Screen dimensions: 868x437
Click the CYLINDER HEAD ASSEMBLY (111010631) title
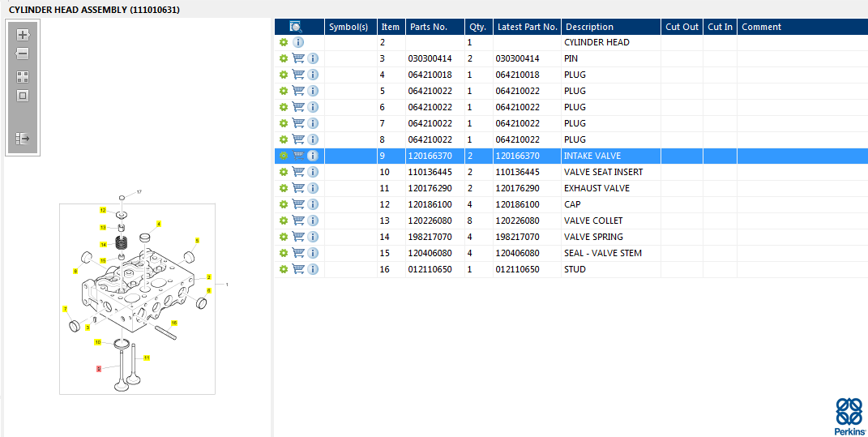(x=94, y=10)
